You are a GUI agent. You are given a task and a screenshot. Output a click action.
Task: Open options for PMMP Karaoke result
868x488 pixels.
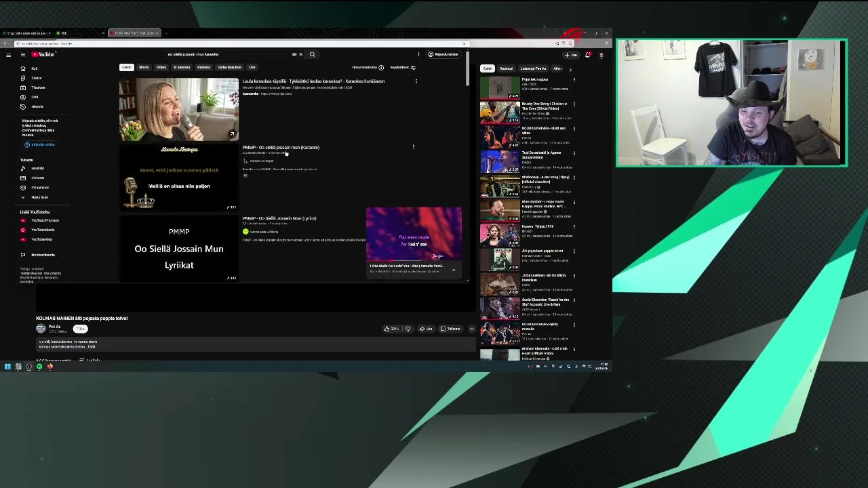point(413,146)
